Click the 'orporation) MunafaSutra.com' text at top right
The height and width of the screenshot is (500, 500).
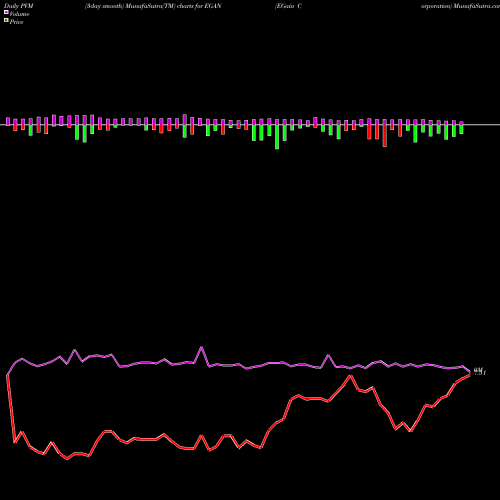(460, 6)
